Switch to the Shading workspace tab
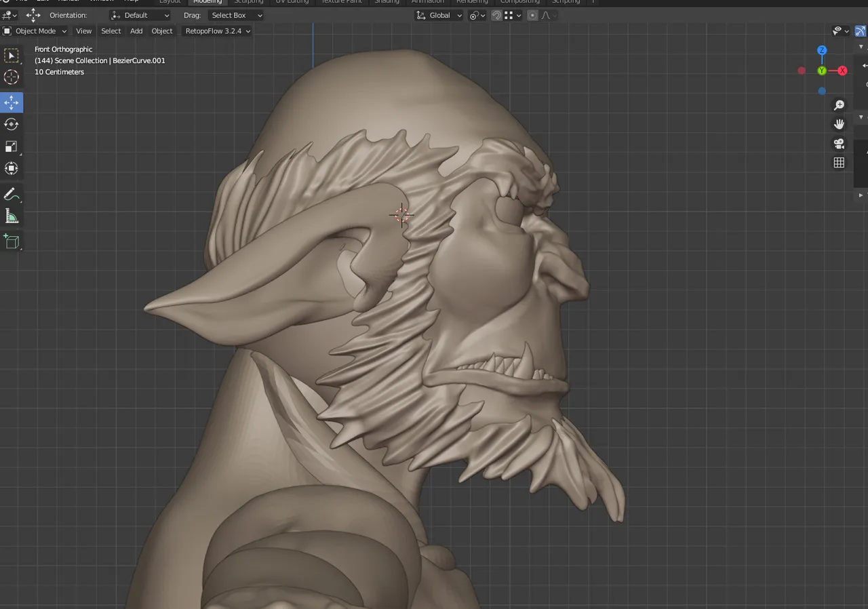 (387, 2)
